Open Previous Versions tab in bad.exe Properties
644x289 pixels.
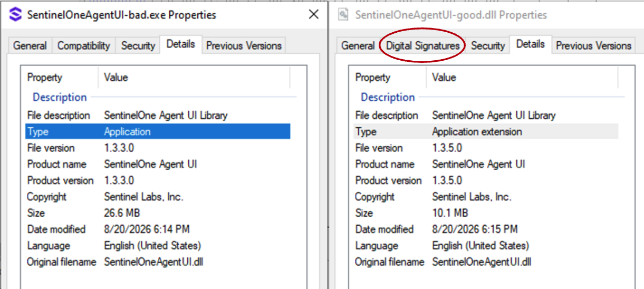pos(244,46)
